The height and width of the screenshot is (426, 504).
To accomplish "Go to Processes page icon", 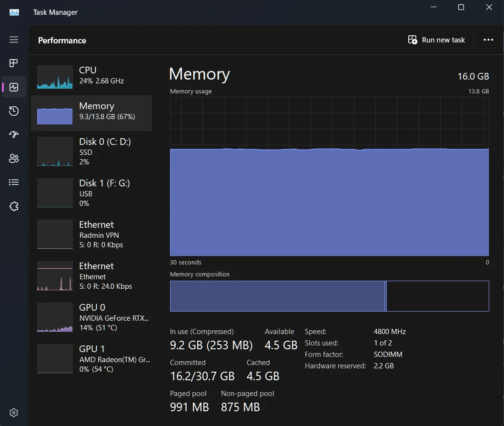I will click(x=14, y=63).
